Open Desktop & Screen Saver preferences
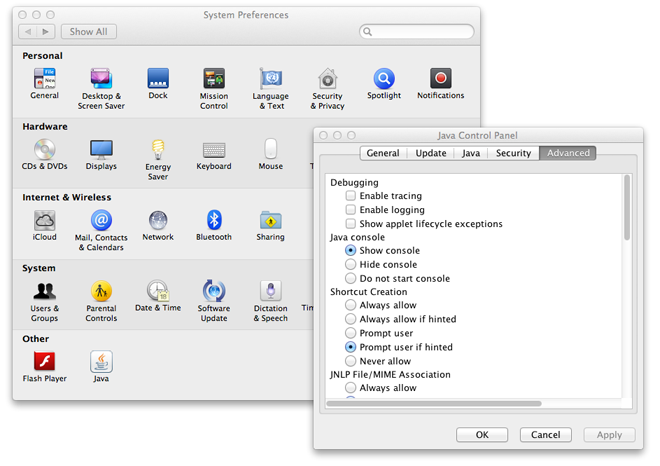660x466 pixels. [x=101, y=88]
